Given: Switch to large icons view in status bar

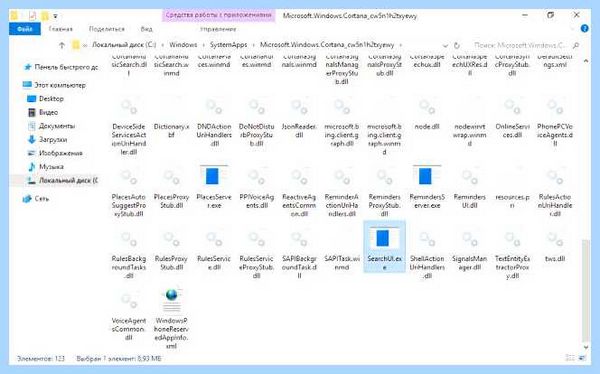Looking at the screenshot, I should (582, 358).
